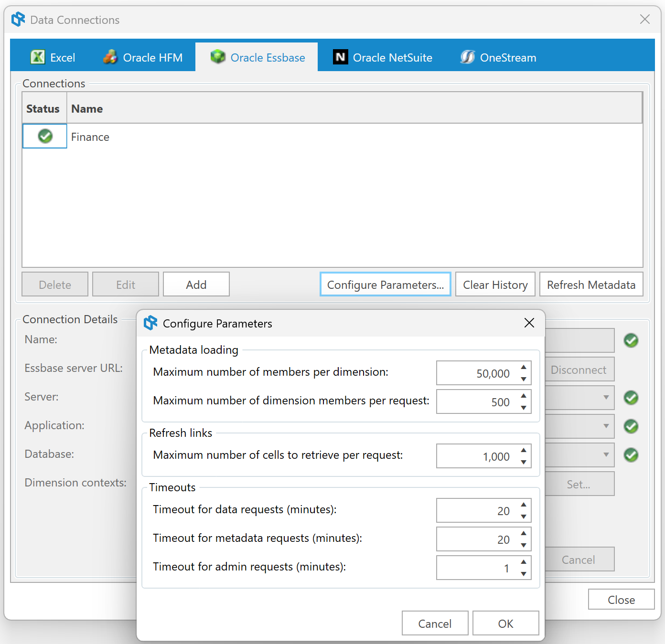Close the Configure Parameters dialog with X
The width and height of the screenshot is (665, 644).
pyautogui.click(x=529, y=323)
